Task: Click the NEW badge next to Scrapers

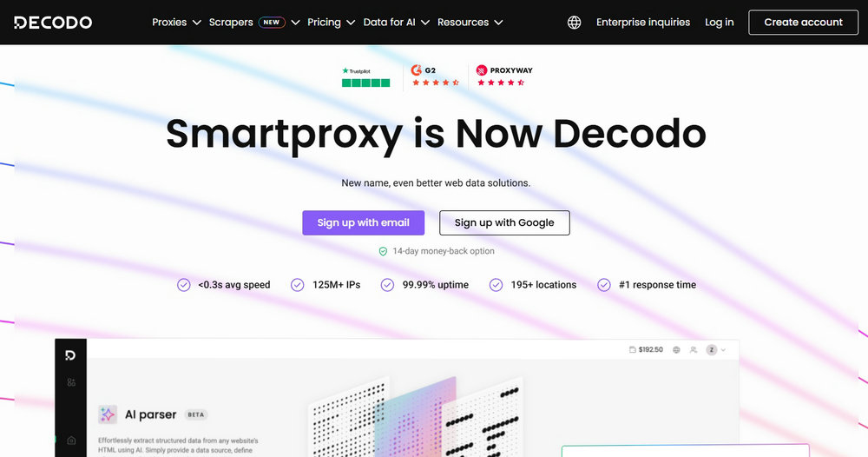Action: click(x=271, y=23)
